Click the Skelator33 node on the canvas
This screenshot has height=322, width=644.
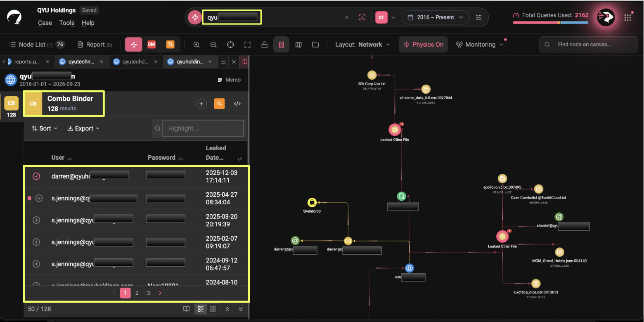click(312, 203)
